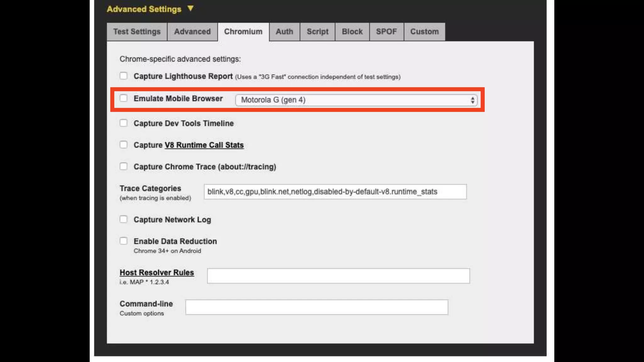Enable Capture Chrome Trace checkbox

pyautogui.click(x=124, y=166)
